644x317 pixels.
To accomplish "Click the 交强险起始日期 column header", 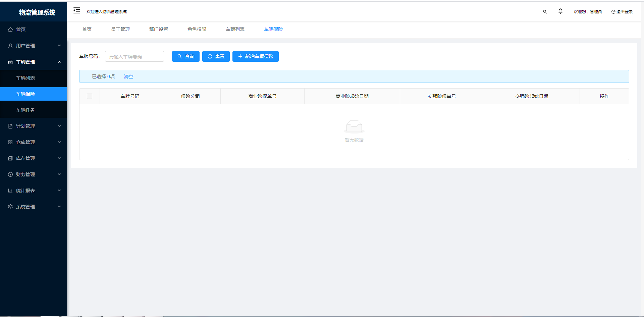I will [532, 96].
